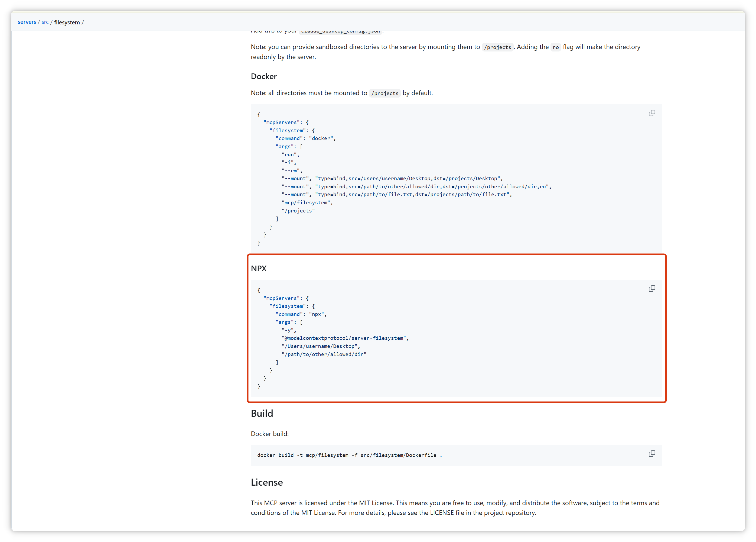Click /projects inline code in the Docker note
756x542 pixels.
click(385, 93)
